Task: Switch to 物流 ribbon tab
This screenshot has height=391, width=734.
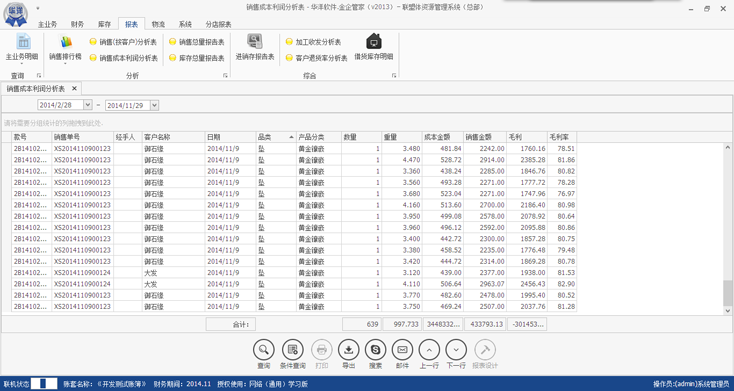Action: tap(158, 24)
